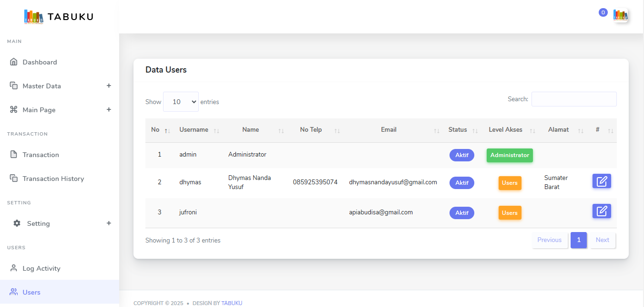
Task: Open the notification badge in the header
Action: [603, 12]
